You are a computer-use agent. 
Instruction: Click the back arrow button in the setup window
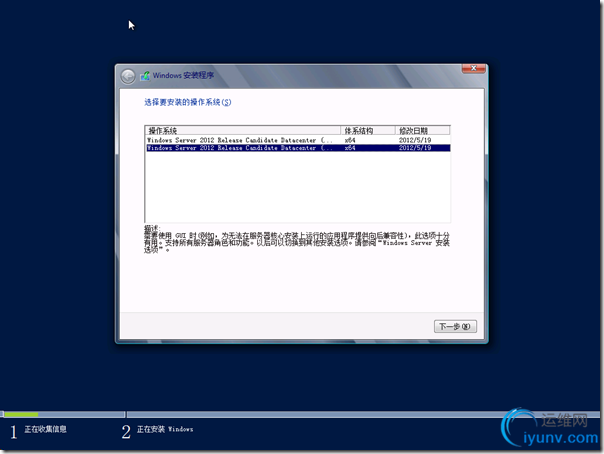(x=128, y=76)
